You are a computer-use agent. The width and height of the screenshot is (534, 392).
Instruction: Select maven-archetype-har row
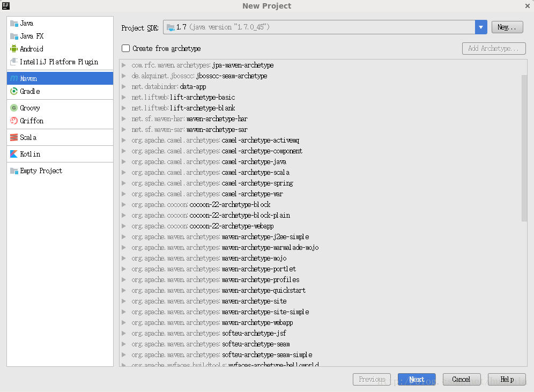[x=321, y=119]
